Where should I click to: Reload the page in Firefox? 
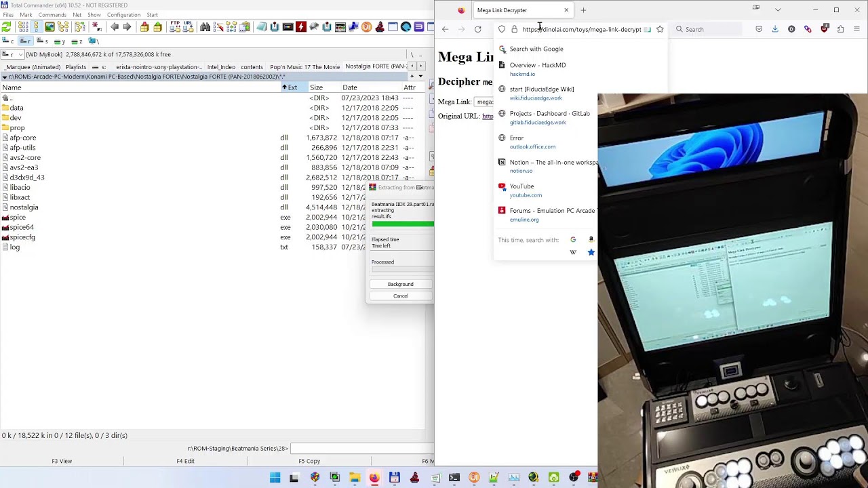tap(478, 29)
